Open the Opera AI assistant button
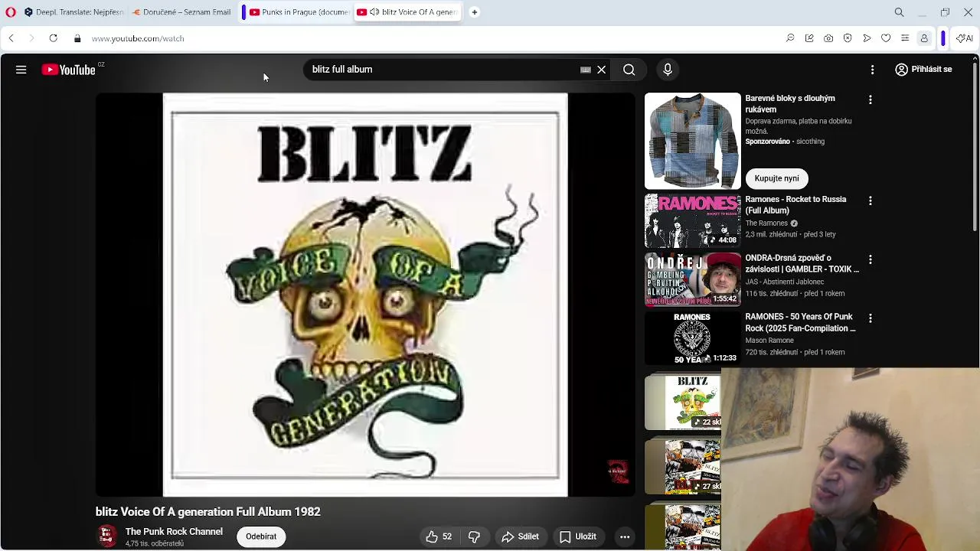The image size is (980, 551). (x=963, y=38)
